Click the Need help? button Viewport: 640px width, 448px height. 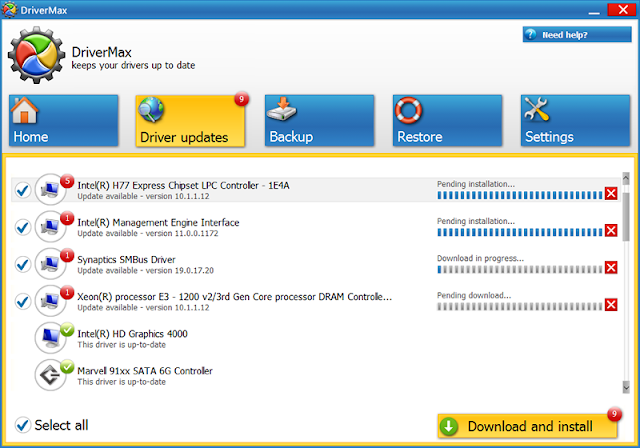click(577, 35)
